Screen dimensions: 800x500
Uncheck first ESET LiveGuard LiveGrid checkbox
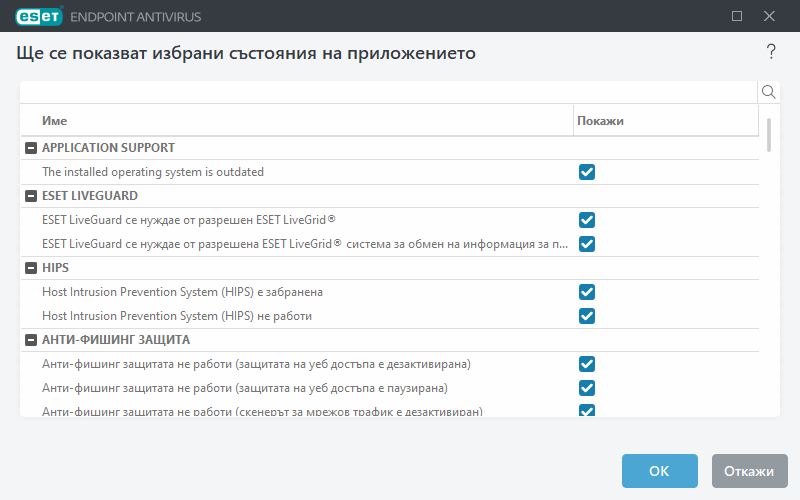(587, 220)
